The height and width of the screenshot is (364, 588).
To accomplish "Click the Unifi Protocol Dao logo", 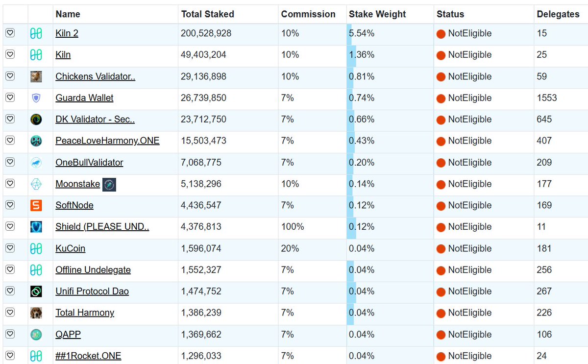I will point(36,291).
